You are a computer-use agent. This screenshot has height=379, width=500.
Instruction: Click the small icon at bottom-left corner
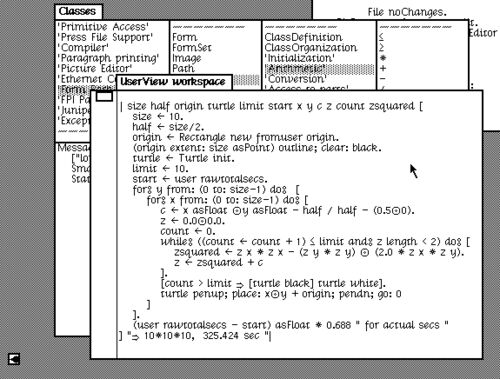pyautogui.click(x=14, y=359)
